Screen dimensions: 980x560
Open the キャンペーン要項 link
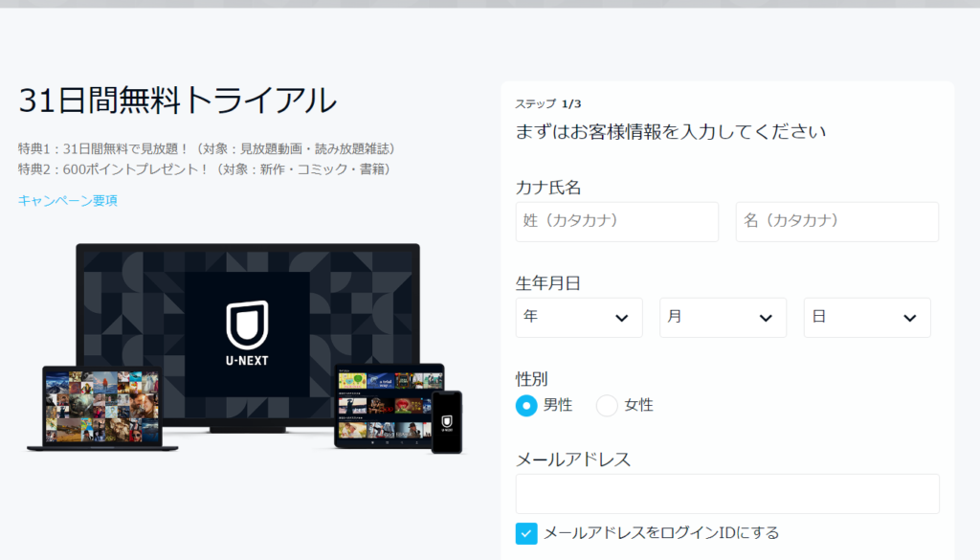(x=67, y=200)
